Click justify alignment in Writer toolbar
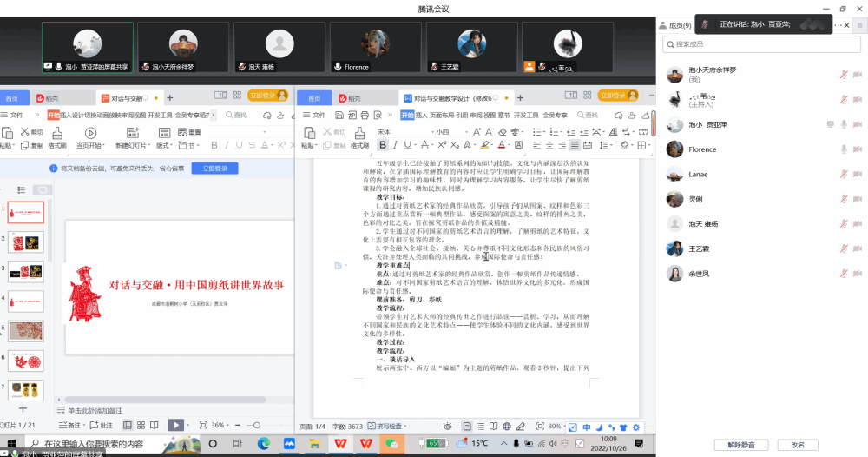Screen dimensions: 868x457 click(575, 145)
